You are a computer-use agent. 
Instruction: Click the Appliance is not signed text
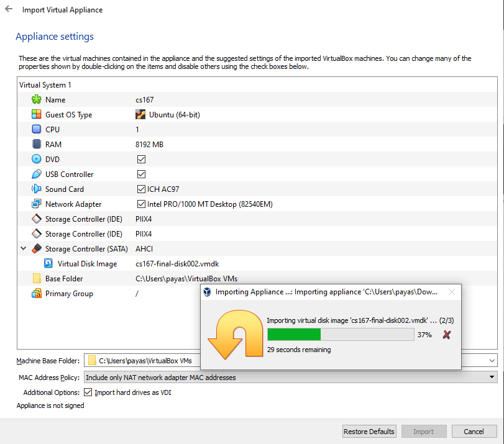pos(50,405)
